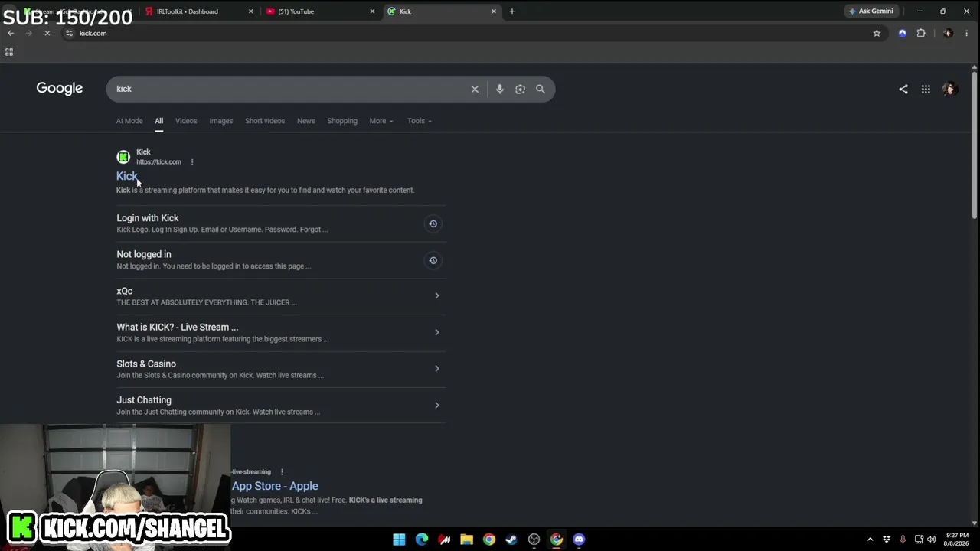Screen dimensions: 980x551
Task: Open the Login with Kick link
Action: point(148,218)
